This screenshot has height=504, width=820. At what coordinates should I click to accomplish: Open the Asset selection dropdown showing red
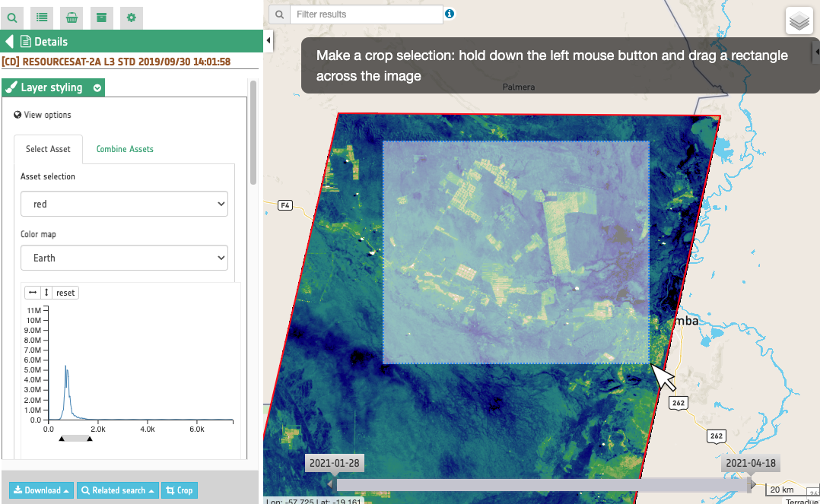point(124,204)
